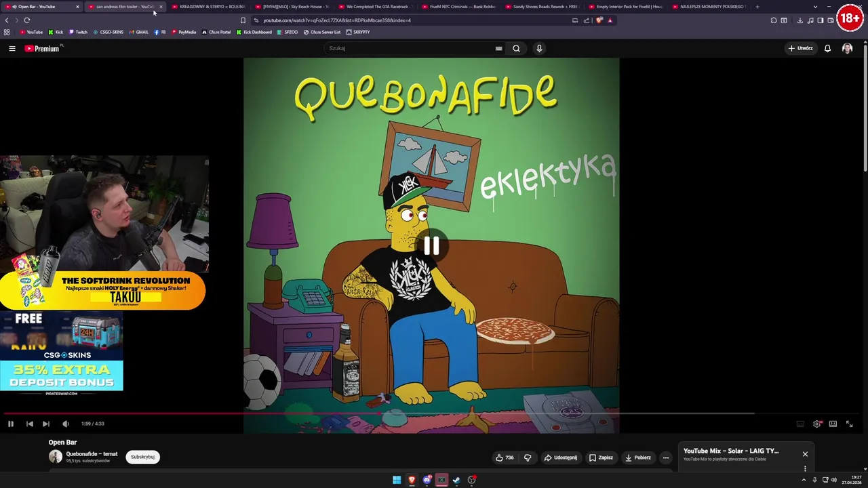The height and width of the screenshot is (488, 868).
Task: Open PayMedia bookmark
Action: (x=184, y=32)
